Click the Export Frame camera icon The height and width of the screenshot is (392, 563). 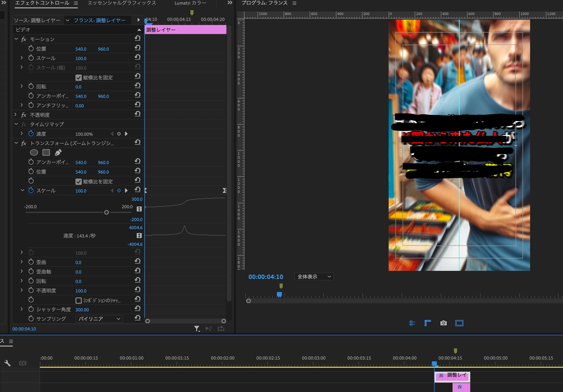click(443, 323)
